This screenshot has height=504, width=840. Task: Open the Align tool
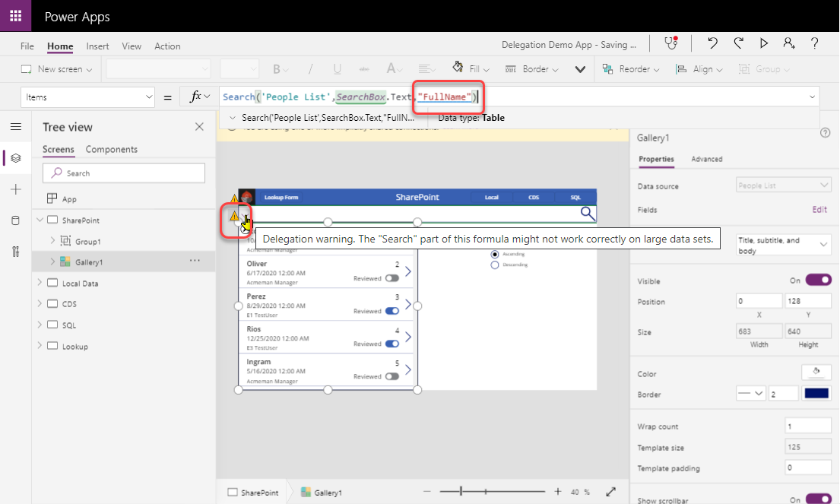(699, 68)
